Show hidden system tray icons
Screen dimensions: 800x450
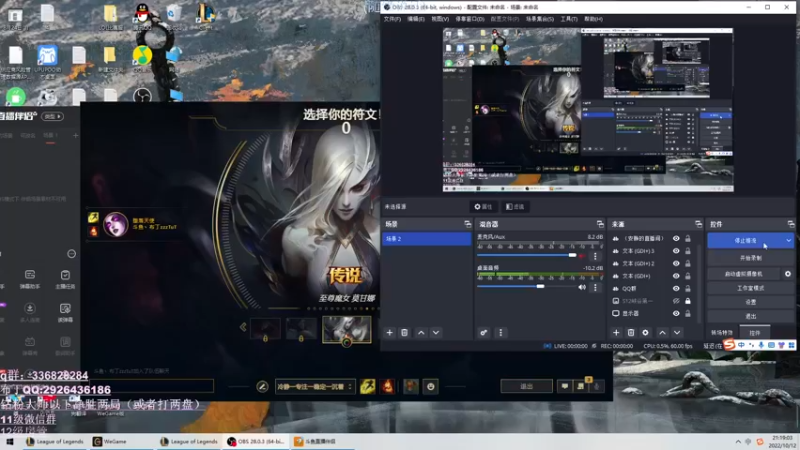738,441
